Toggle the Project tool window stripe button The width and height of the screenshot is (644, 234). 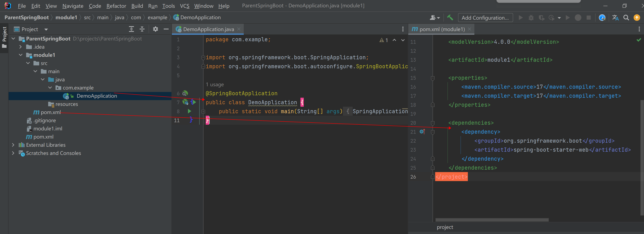point(4,35)
